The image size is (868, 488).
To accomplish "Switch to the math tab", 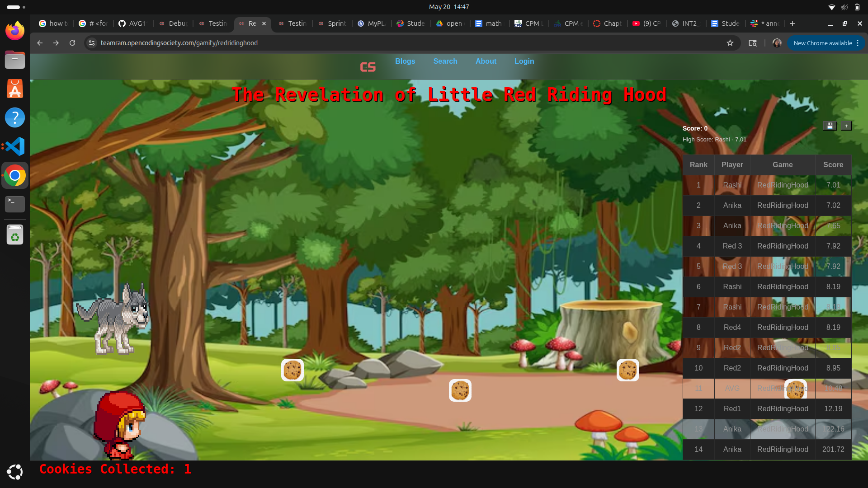I will pos(490,23).
